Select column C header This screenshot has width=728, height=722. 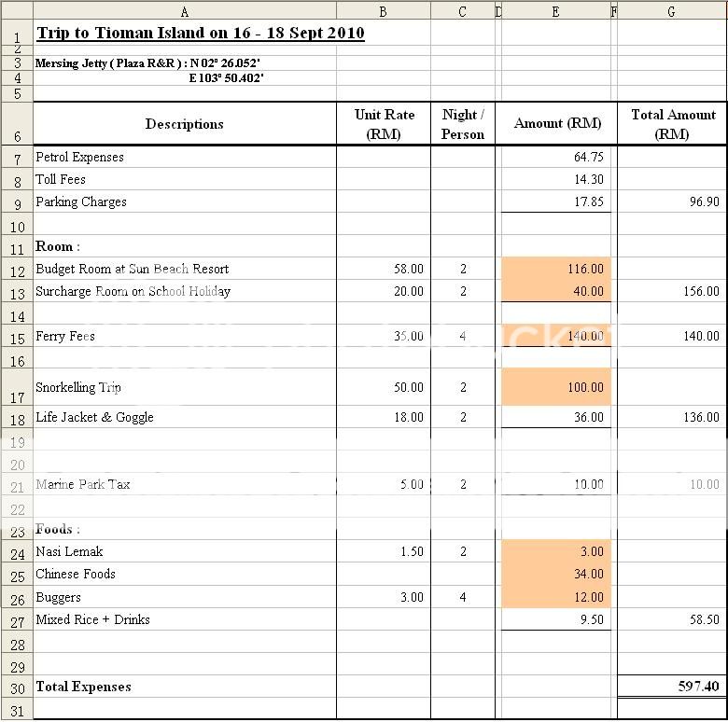point(462,11)
